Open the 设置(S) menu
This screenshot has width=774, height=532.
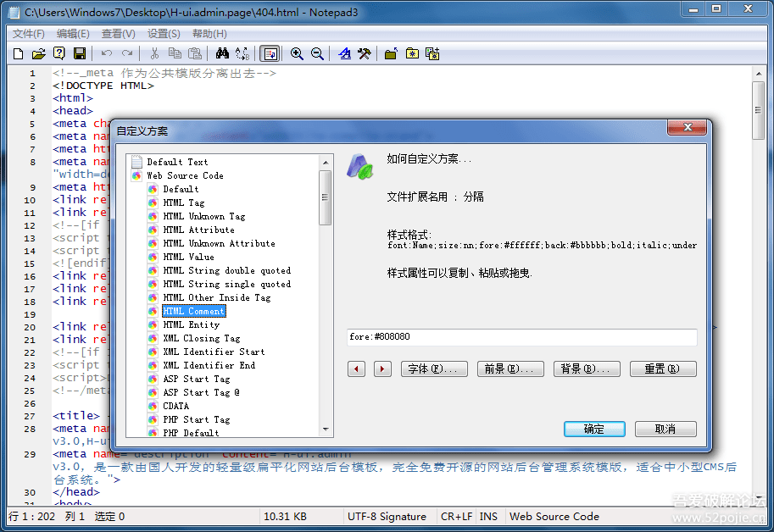point(164,34)
